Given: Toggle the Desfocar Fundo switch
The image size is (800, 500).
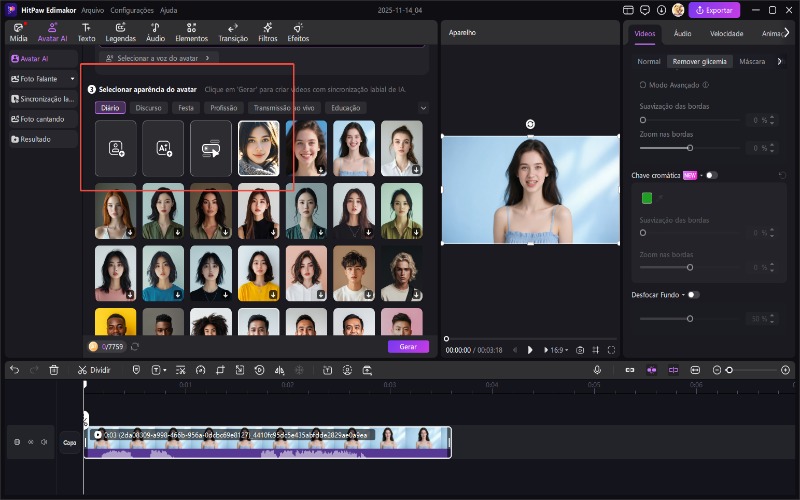Looking at the screenshot, I should point(693,295).
